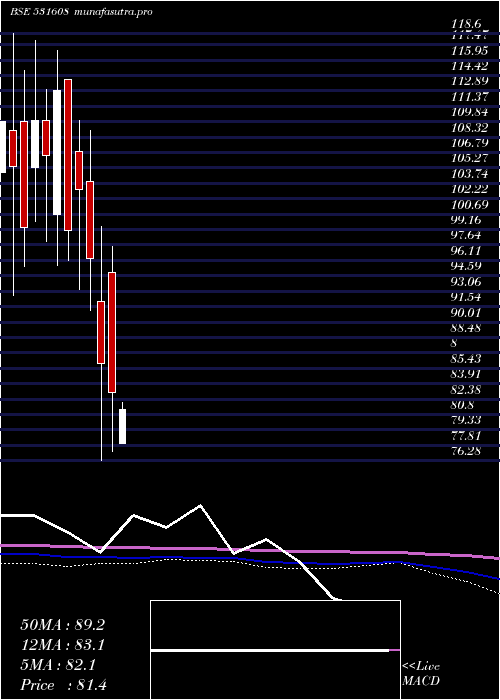Screen dimensions: 500x700
Task: Click the 5MA : 82.1 readout
Action: click(x=58, y=665)
